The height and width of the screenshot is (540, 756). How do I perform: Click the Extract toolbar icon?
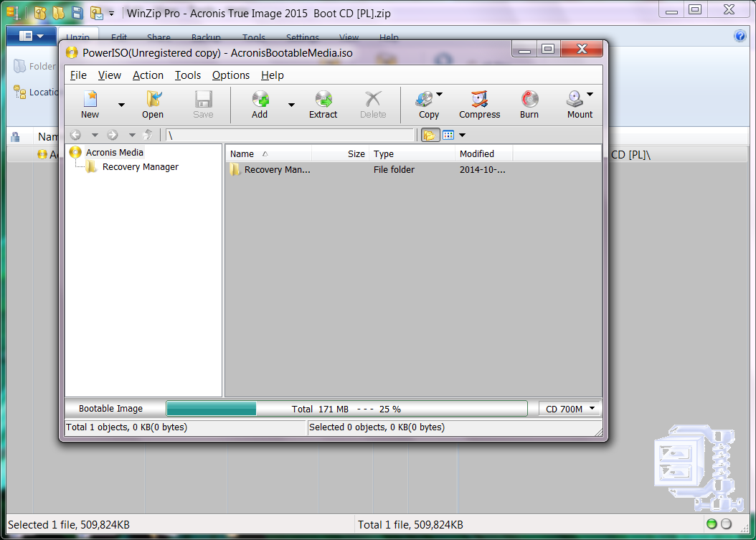click(323, 99)
